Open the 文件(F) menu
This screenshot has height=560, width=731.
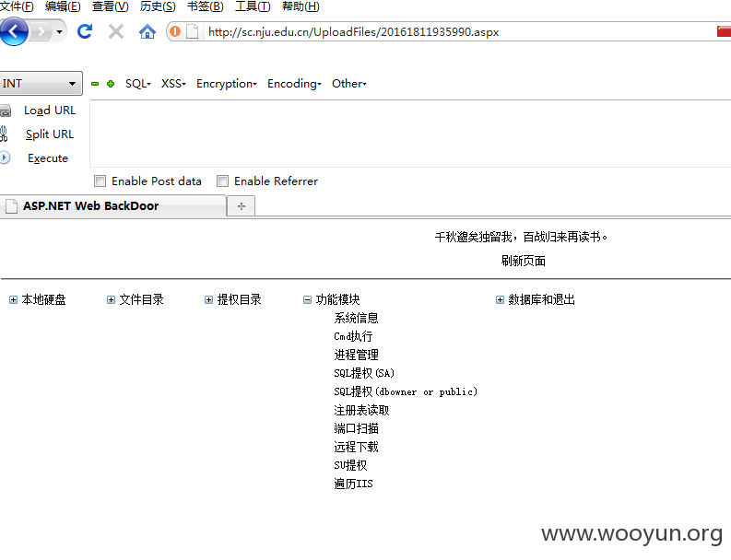point(17,6)
